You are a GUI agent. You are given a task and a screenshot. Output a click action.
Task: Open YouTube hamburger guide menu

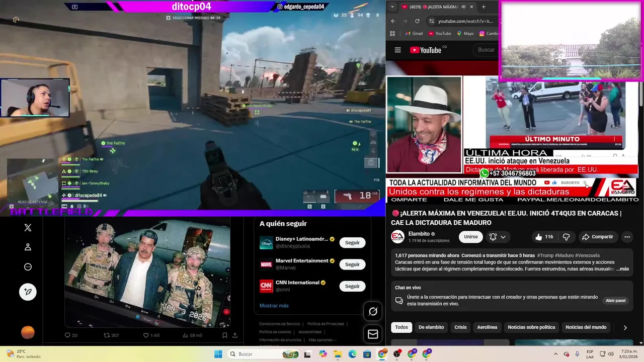[398, 50]
